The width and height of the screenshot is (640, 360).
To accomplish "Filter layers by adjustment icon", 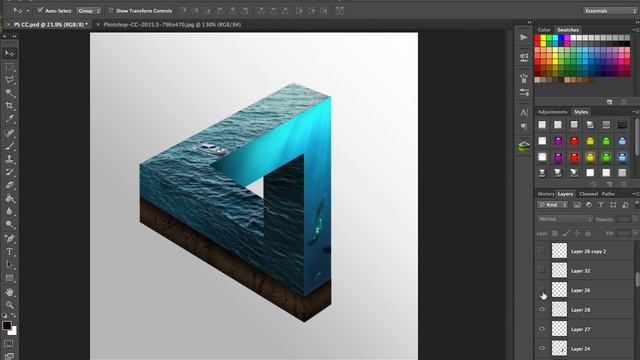I will point(589,205).
